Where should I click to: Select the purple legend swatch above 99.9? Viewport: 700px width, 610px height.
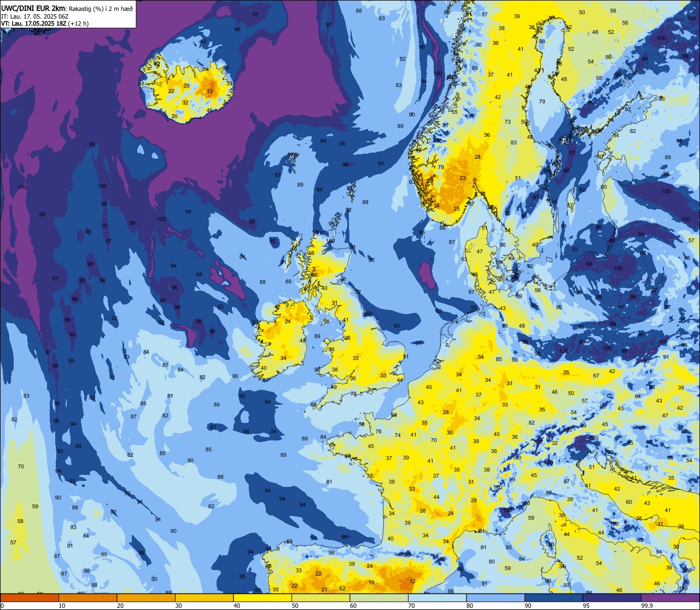(x=670, y=598)
